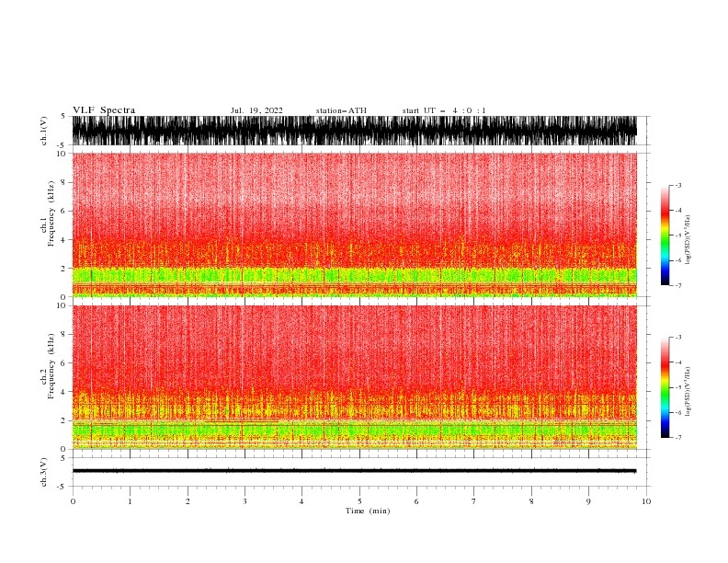The height and width of the screenshot is (563, 728).
Task: Click the ch.2 frequency tick '6'
Action: click(63, 362)
